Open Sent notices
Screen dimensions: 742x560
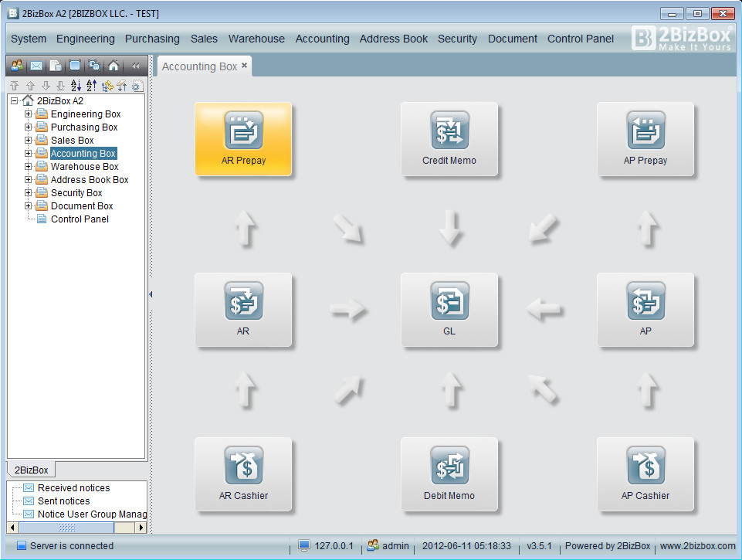[63, 501]
